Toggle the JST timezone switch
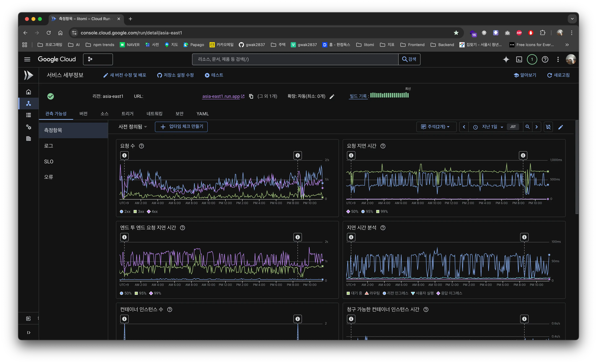The width and height of the screenshot is (597, 364). coord(513,127)
